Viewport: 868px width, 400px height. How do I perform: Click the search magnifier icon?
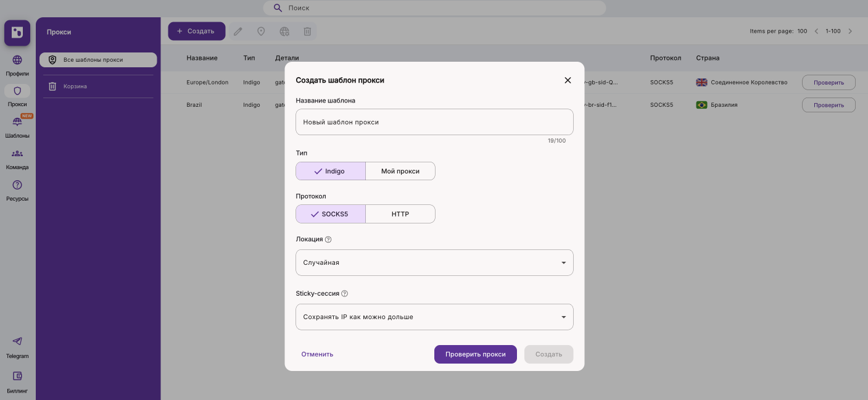278,8
